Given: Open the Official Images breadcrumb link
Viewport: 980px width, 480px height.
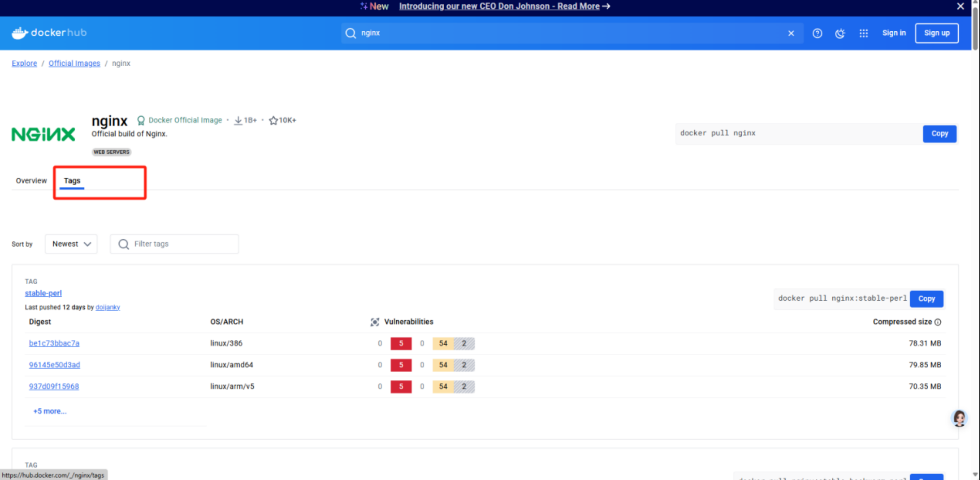Looking at the screenshot, I should click(x=74, y=63).
